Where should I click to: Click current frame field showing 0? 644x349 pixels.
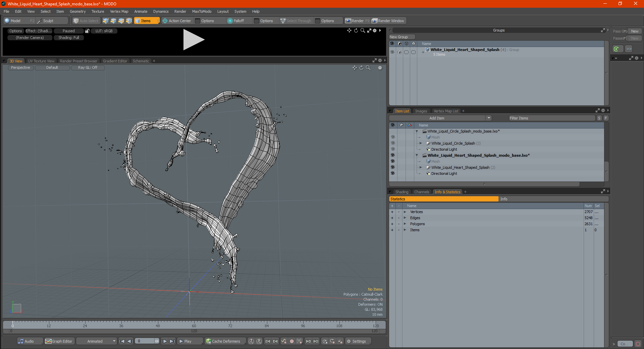tap(145, 341)
